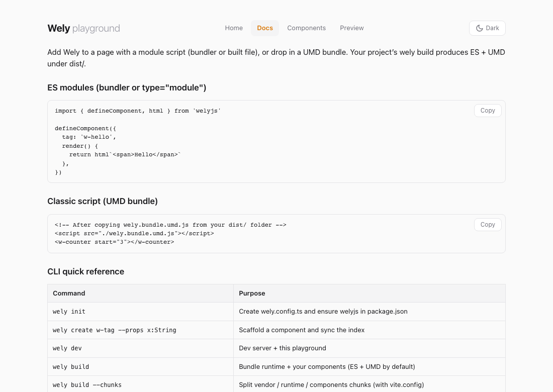The height and width of the screenshot is (392, 553).
Task: Copy the UMD bundle code snippet
Action: click(x=487, y=224)
